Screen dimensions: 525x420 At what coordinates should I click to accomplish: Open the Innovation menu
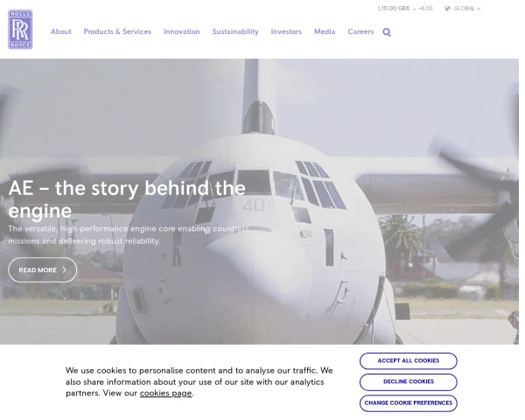pyautogui.click(x=181, y=31)
